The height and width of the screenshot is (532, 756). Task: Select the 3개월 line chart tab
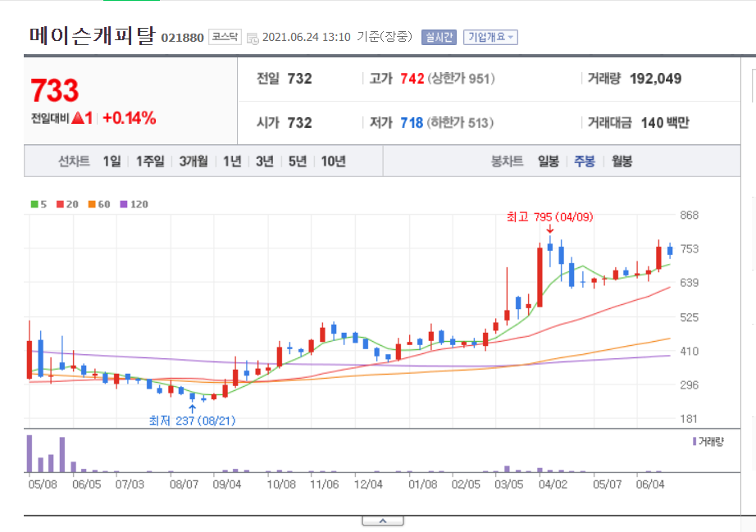point(194,161)
